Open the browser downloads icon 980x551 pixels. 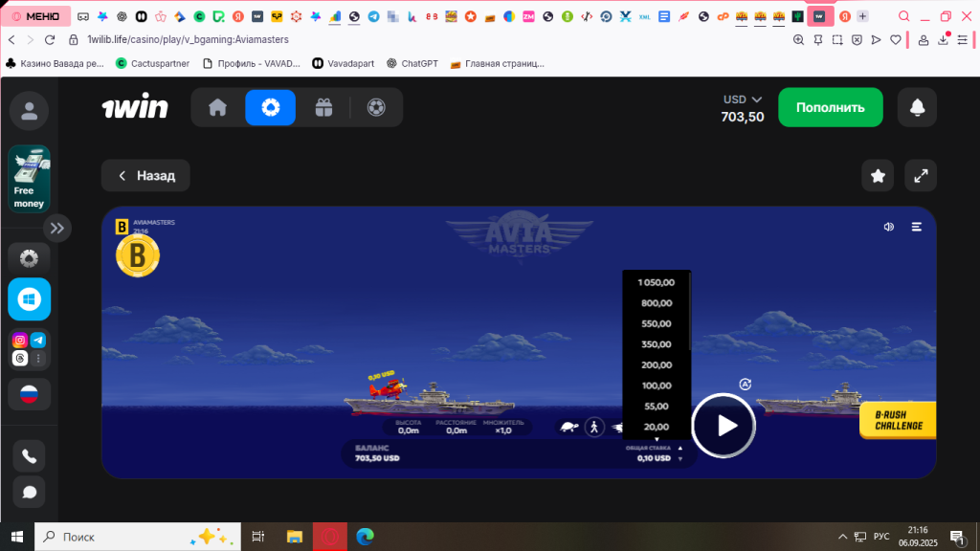[x=943, y=39]
